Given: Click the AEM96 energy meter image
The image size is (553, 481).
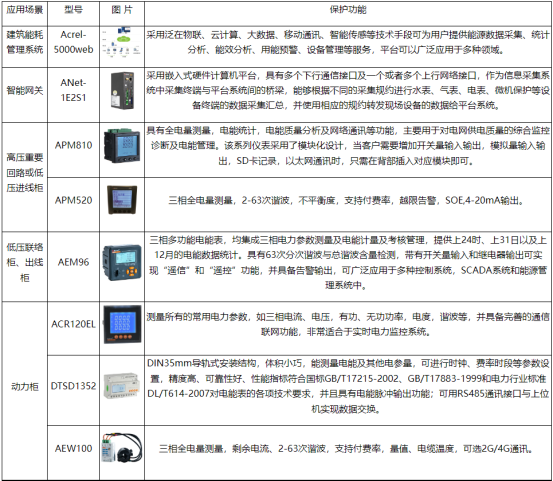Looking at the screenshot, I should [122, 263].
